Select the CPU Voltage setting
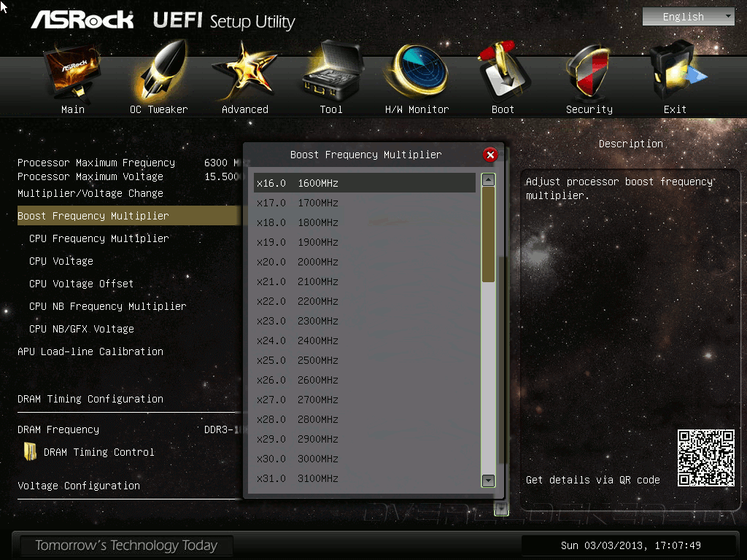This screenshot has width=747, height=560. (61, 261)
